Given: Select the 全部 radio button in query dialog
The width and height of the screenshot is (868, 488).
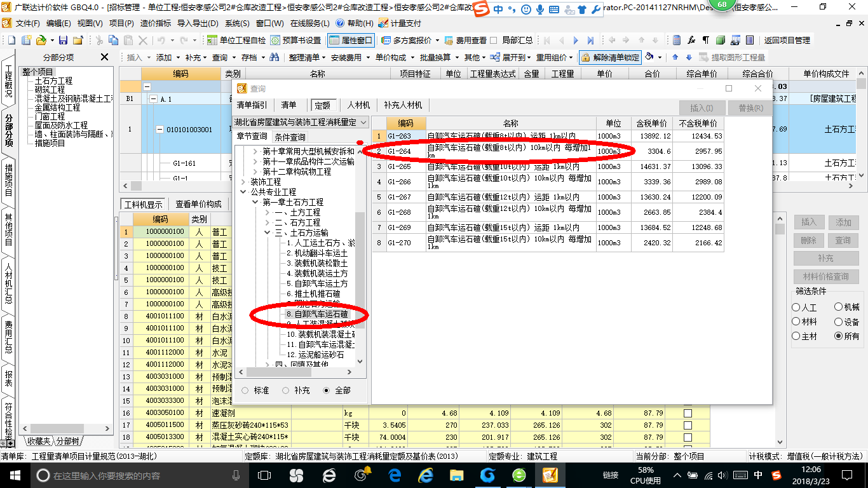Looking at the screenshot, I should click(327, 391).
